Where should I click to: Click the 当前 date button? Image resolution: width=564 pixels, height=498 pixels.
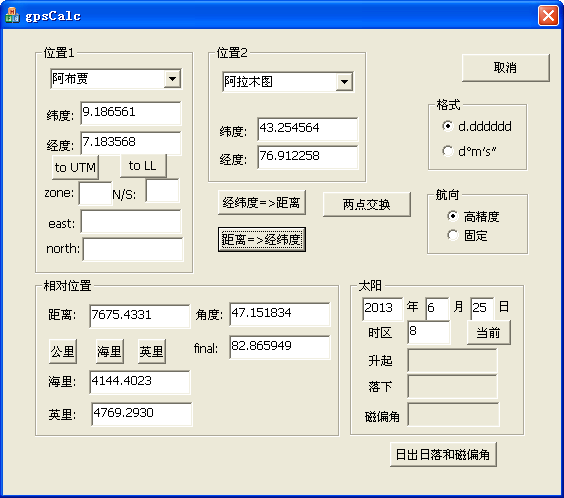point(488,333)
